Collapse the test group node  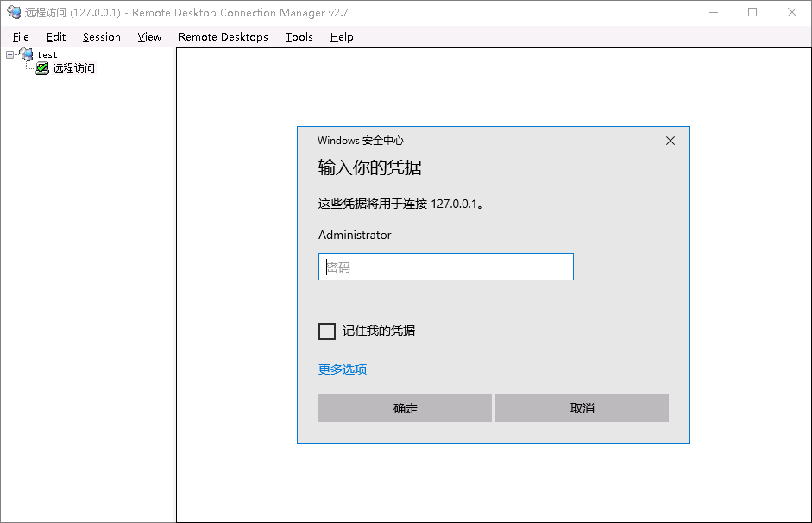coord(9,54)
